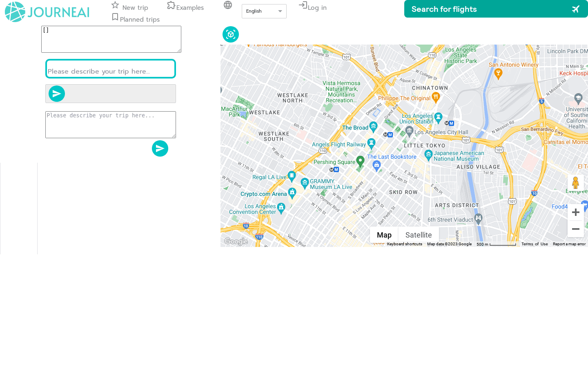Click The Broad museum map pin

click(x=373, y=126)
